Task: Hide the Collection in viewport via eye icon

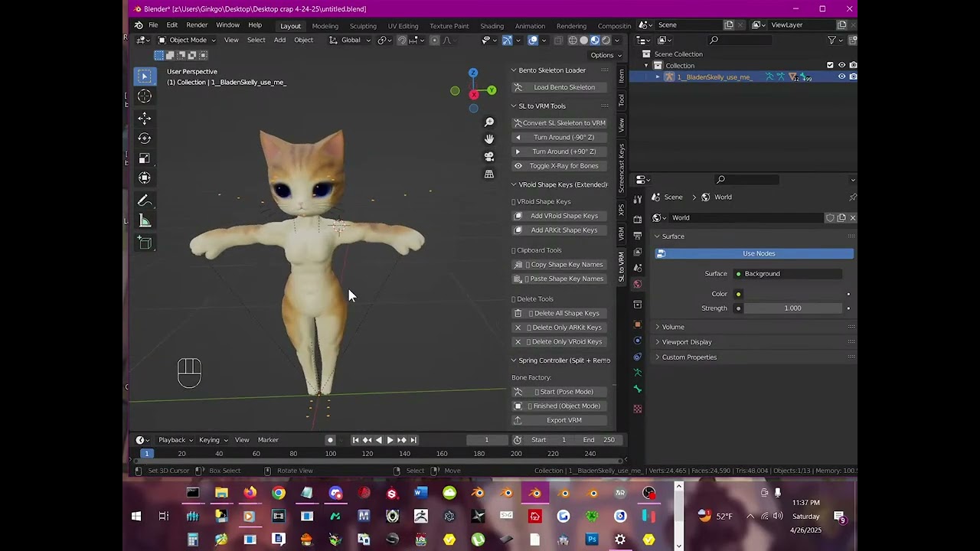Action: click(841, 65)
